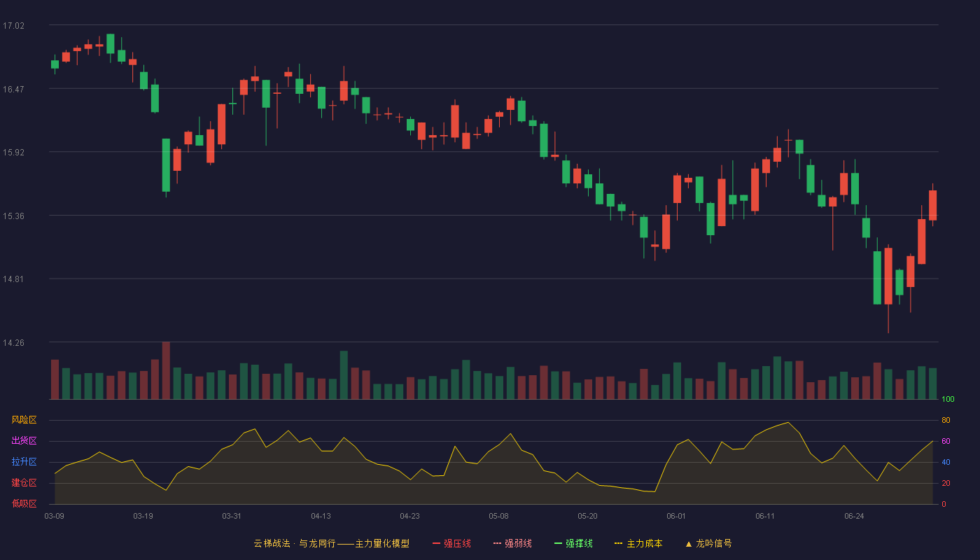Viewport: 980px width, 560px height.
Task: Click the 建仓区 zone label
Action: point(24,483)
